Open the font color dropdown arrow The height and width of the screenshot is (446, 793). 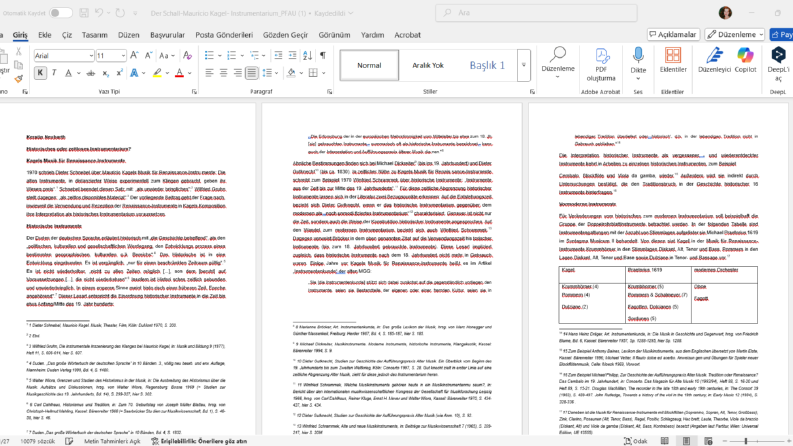(x=190, y=73)
